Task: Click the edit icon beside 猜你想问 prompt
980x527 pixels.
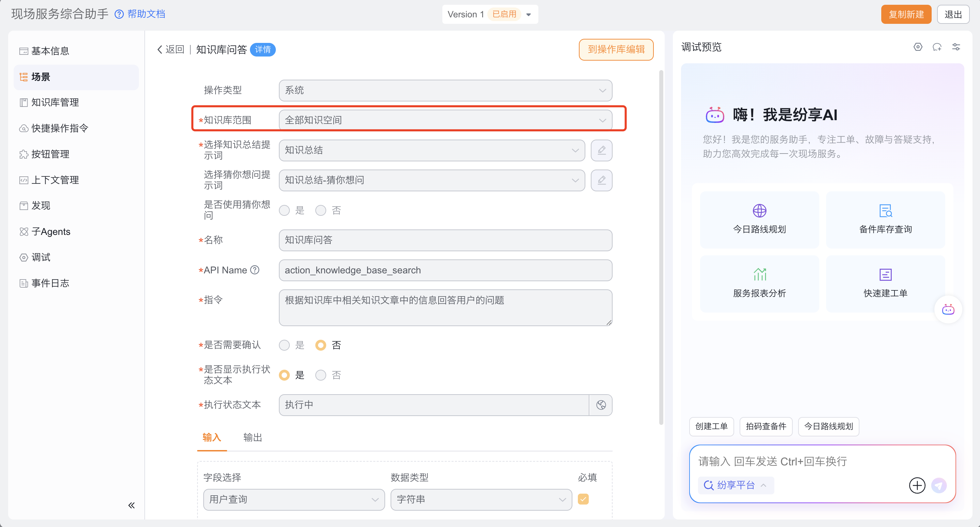Action: coord(601,180)
